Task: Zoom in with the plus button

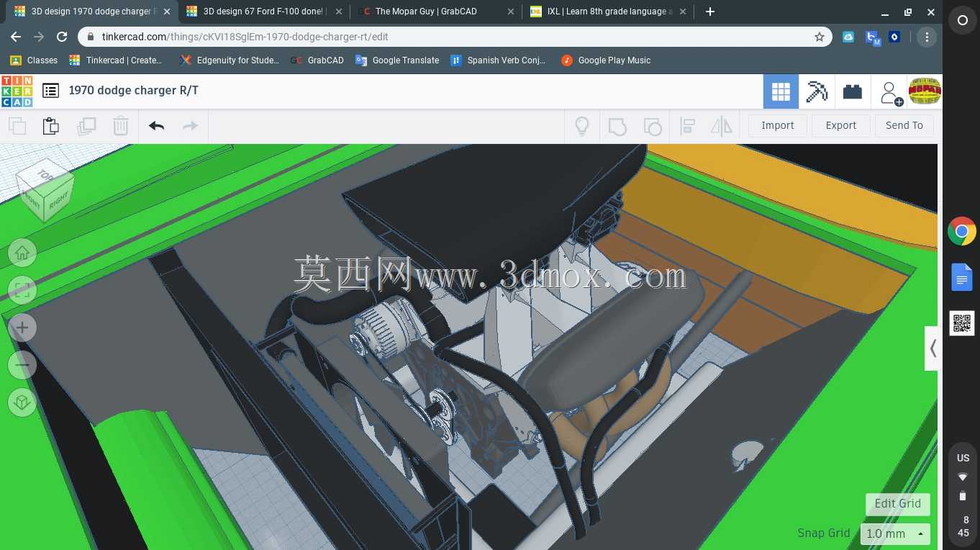Action: click(22, 328)
